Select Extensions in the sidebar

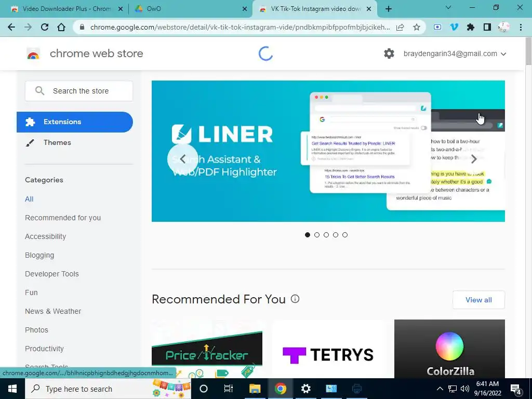pyautogui.click(x=75, y=122)
